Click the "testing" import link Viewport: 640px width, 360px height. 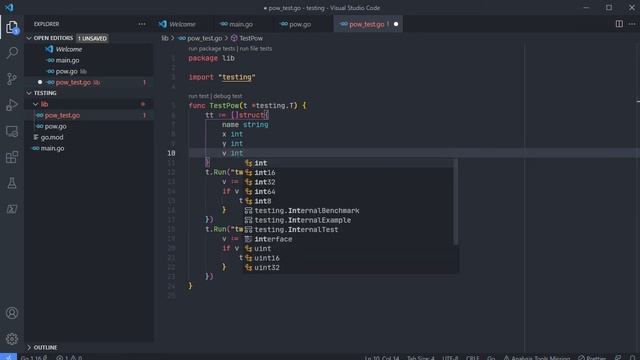[237, 77]
